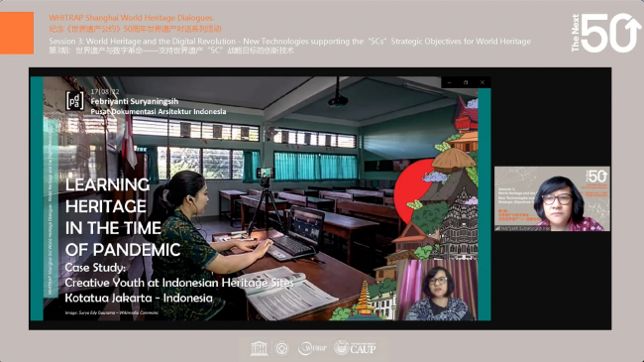Click the Session 3 World Heritage heading
Image resolution: width=644 pixels, height=362 pixels.
[289, 41]
